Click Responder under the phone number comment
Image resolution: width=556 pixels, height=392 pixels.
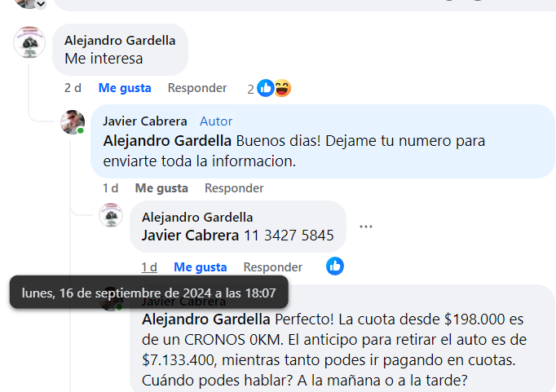[273, 267]
